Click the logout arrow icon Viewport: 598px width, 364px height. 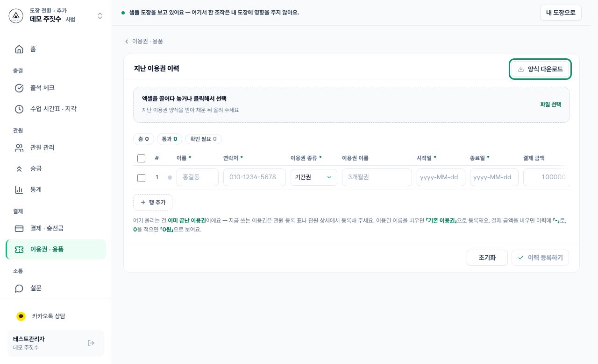tap(91, 343)
